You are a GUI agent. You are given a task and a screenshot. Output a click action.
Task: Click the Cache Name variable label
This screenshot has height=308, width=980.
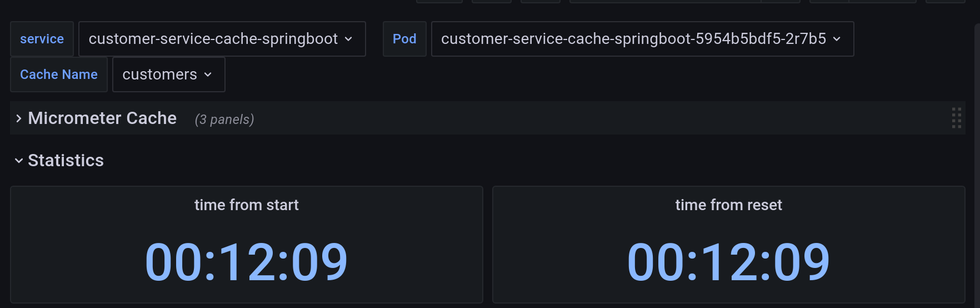59,74
